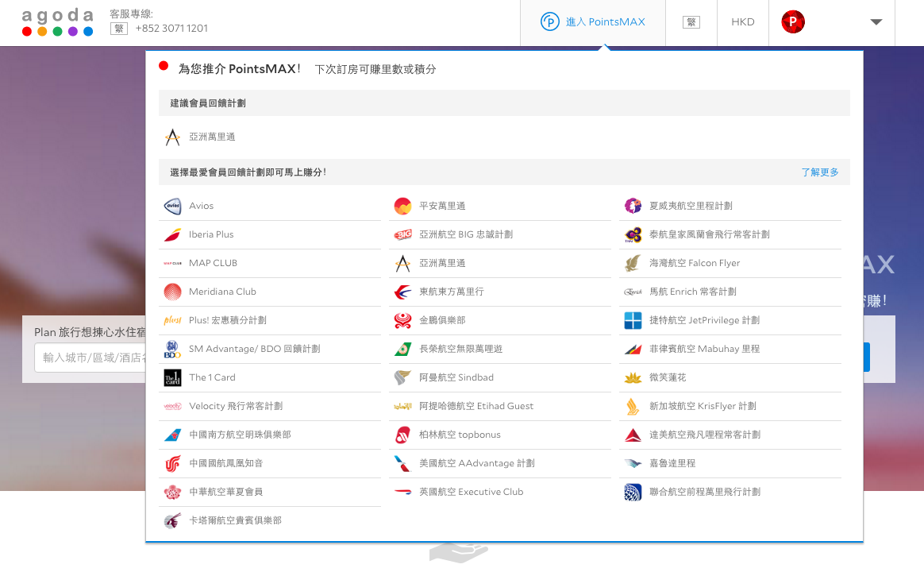Click the 夏威夷航空 logo icon
924x576 pixels.
point(633,206)
